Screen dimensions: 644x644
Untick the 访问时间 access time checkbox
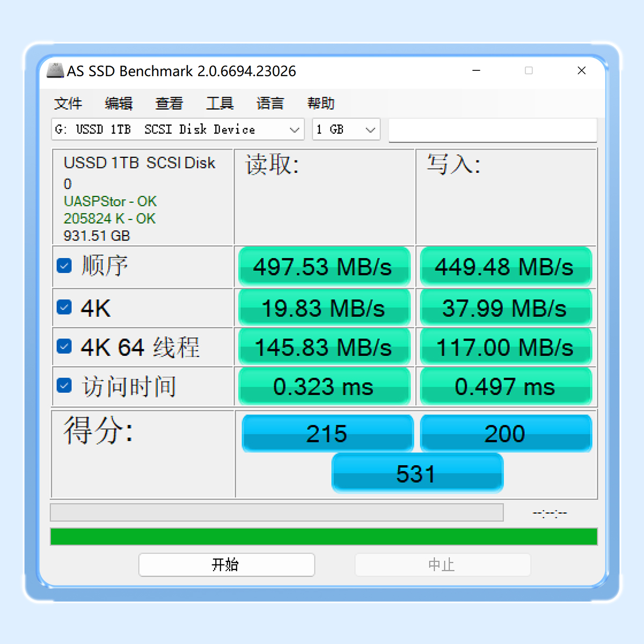(64, 386)
